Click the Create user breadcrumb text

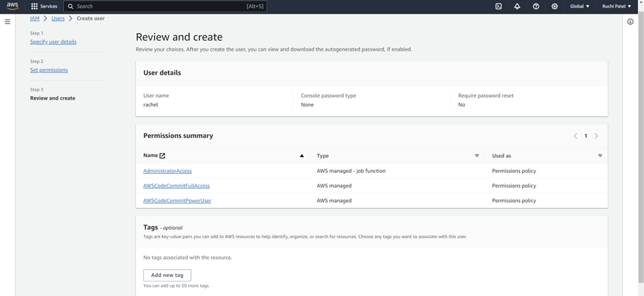pos(90,18)
